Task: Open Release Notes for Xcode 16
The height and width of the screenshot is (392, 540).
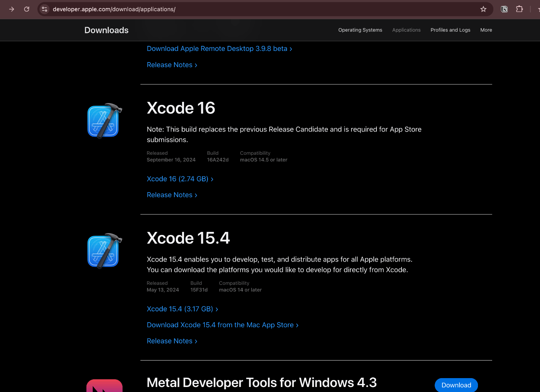Action: coord(172,195)
